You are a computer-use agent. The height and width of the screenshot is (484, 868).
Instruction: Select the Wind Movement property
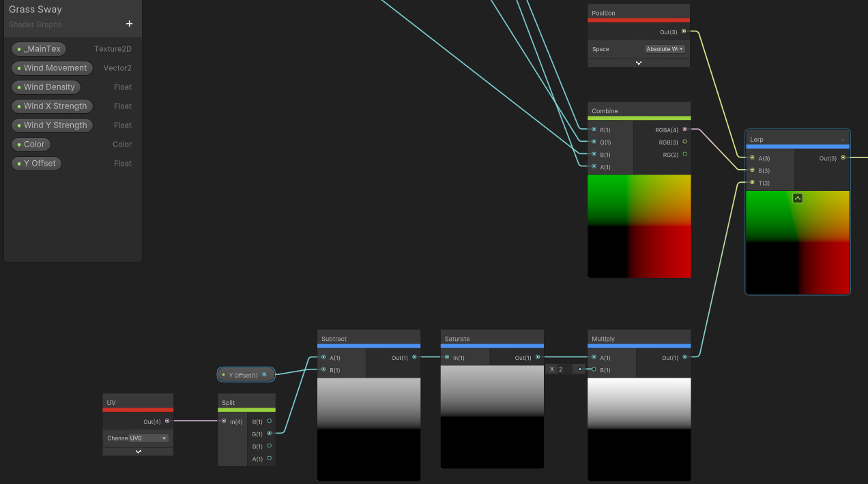(53, 68)
